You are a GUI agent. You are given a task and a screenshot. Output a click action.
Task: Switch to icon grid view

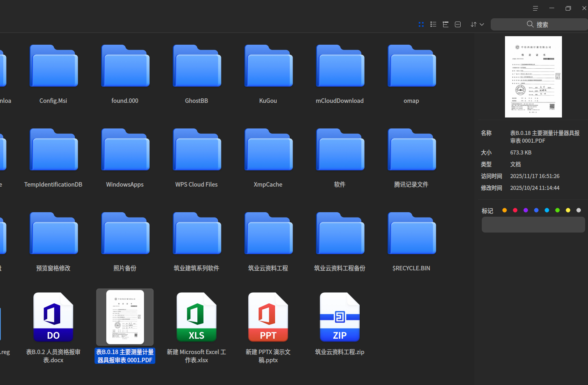[x=421, y=24]
